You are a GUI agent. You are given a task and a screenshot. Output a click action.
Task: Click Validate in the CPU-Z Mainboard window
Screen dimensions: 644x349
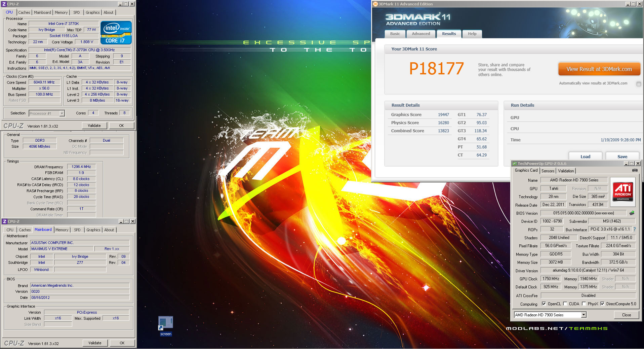[x=95, y=343]
